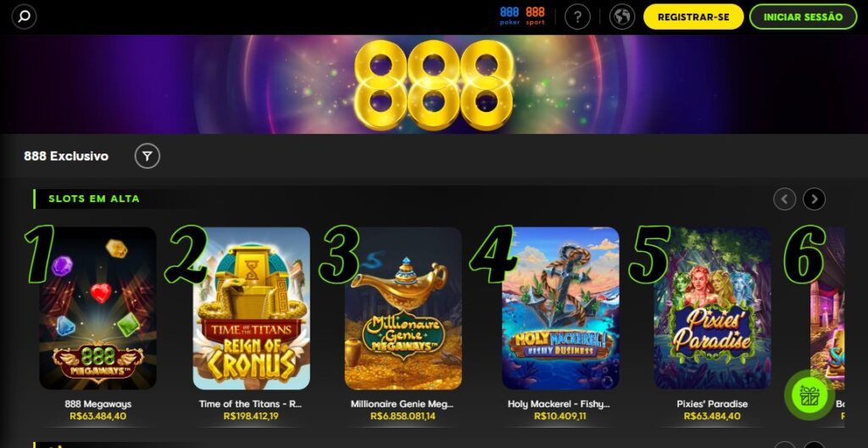Open the globe language selector
The height and width of the screenshot is (448, 868).
622,17
